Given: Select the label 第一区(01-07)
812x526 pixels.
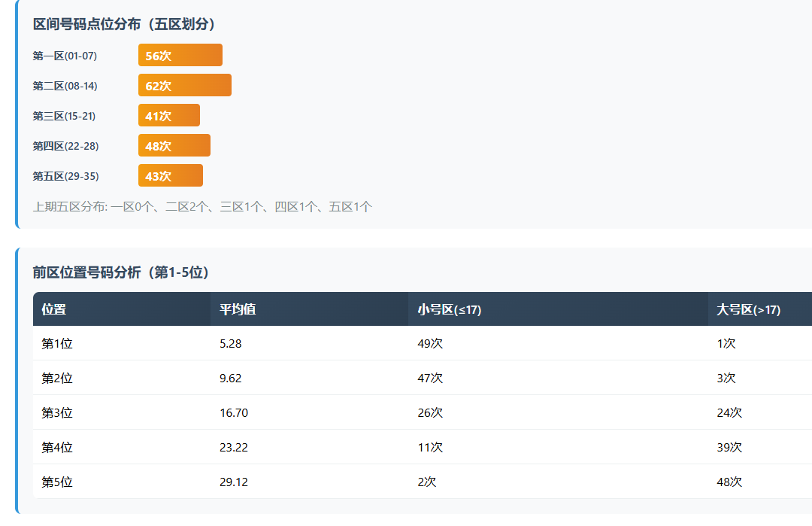Looking at the screenshot, I should (65, 56).
